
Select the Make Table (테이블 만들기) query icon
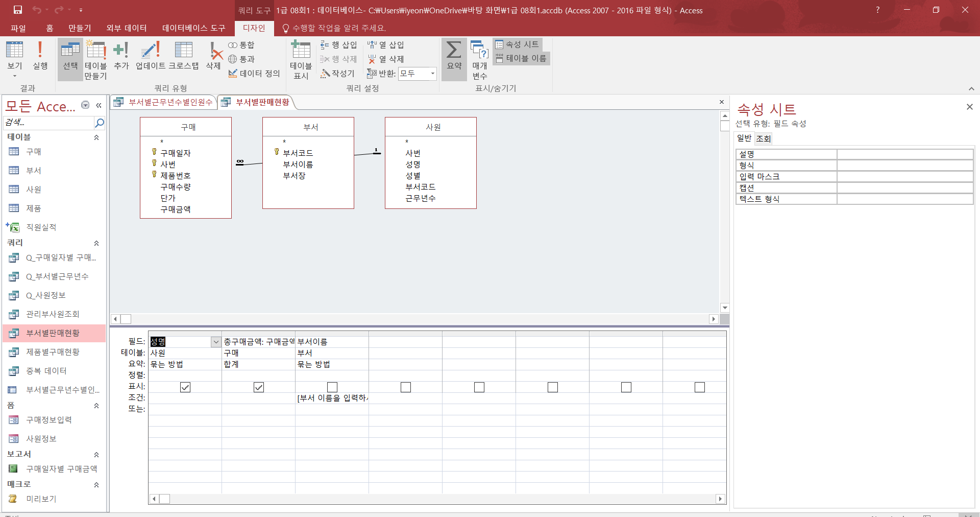click(95, 59)
